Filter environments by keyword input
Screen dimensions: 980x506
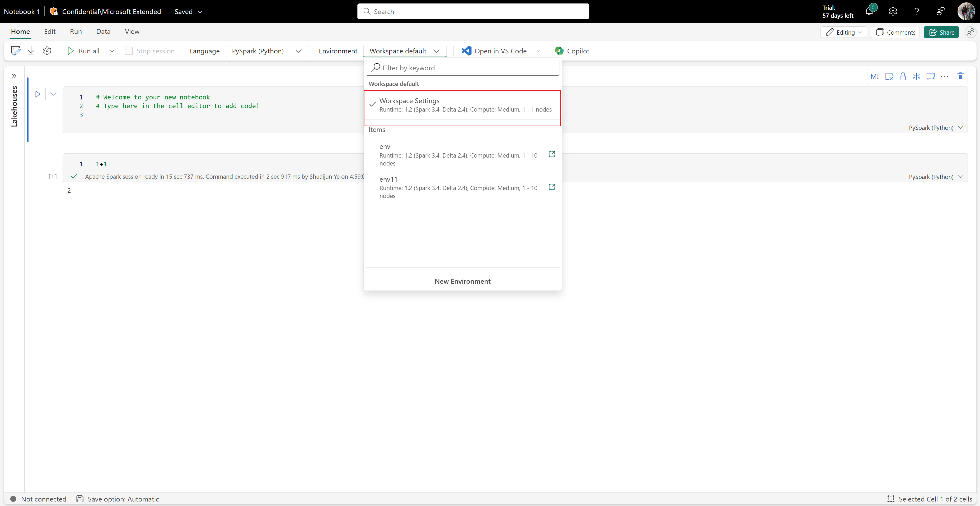click(x=462, y=67)
